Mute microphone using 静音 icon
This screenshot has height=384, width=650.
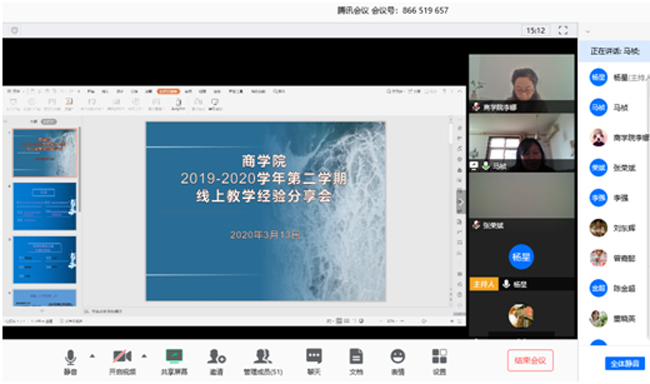[70, 362]
